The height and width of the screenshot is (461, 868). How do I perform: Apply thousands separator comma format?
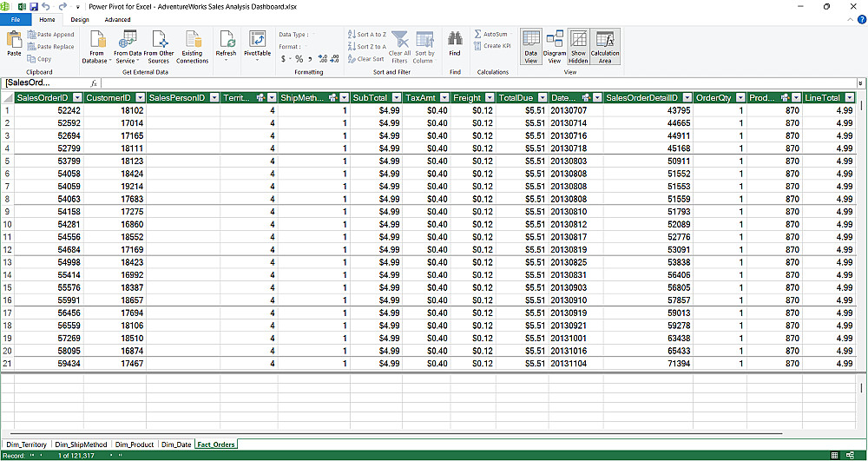tap(310, 59)
